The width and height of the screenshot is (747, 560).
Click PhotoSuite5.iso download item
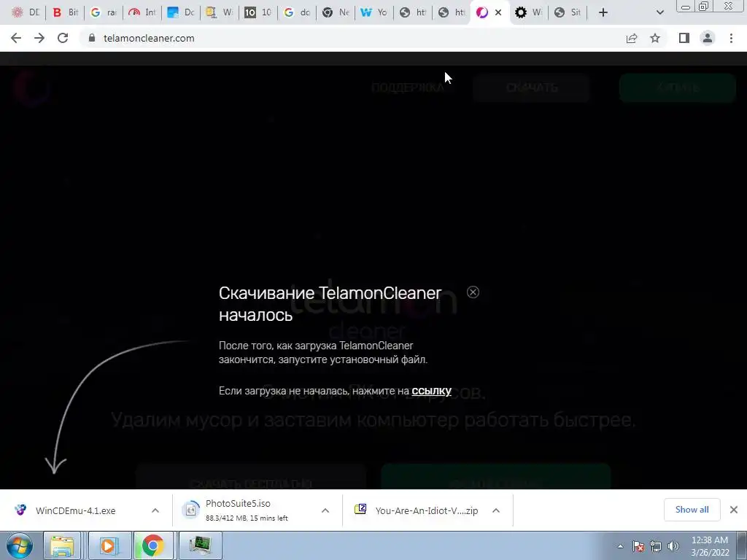tap(247, 510)
